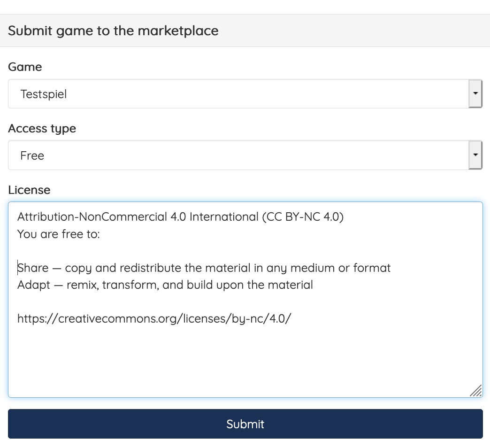Viewport: 490px width, 448px height.
Task: Click the "Access type" field label
Action: point(42,129)
